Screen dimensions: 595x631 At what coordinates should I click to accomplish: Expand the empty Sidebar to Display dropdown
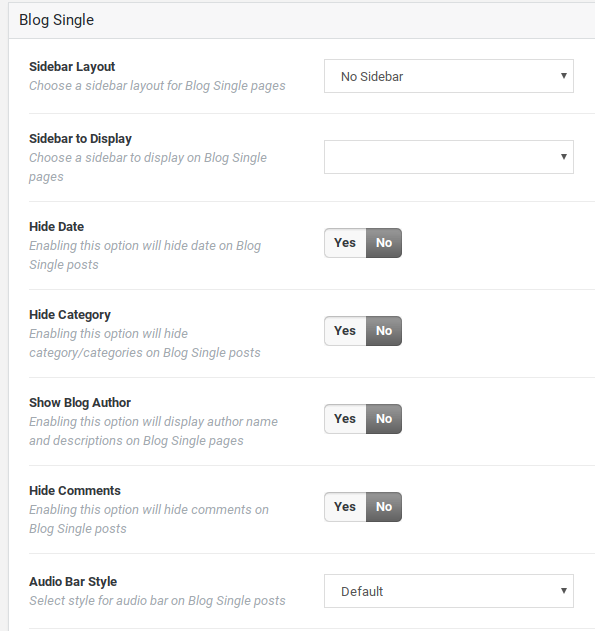coord(449,157)
